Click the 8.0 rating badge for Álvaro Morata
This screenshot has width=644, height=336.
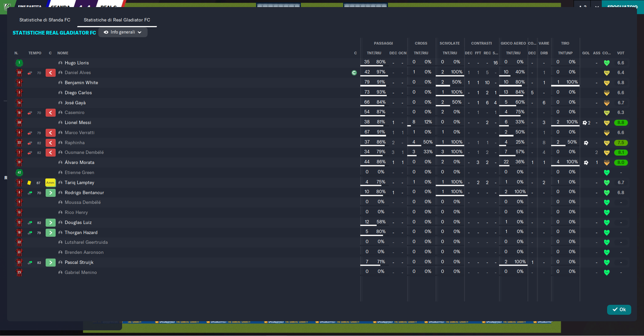pos(621,162)
